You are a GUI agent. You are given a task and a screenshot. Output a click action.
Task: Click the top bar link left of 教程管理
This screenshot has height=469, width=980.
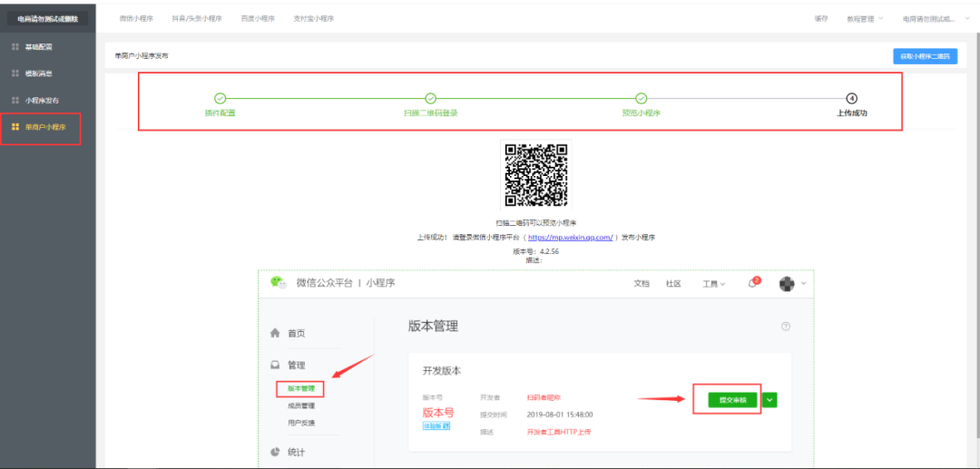click(820, 19)
